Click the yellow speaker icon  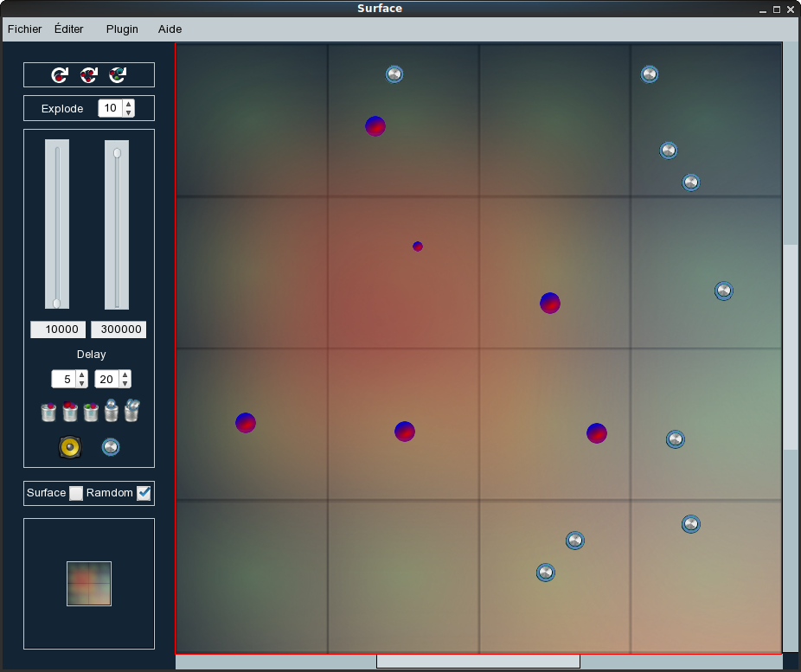point(69,447)
